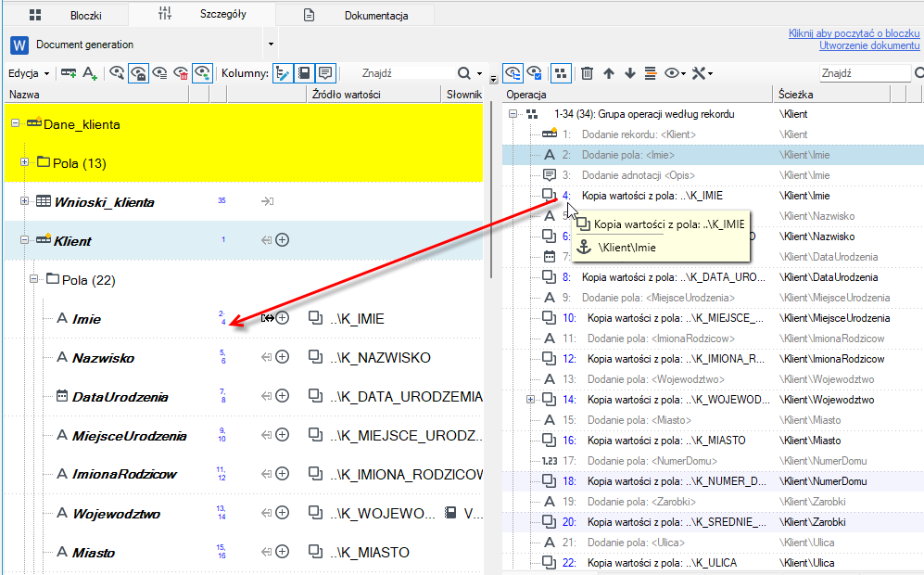Click the plus circle in Klient row

[x=283, y=240]
